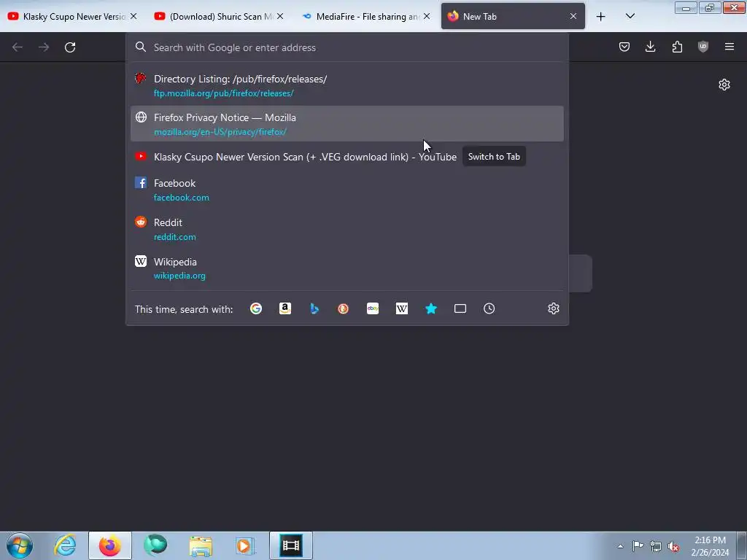Open the green globe browser taskbar icon
747x560 pixels.
click(155, 545)
